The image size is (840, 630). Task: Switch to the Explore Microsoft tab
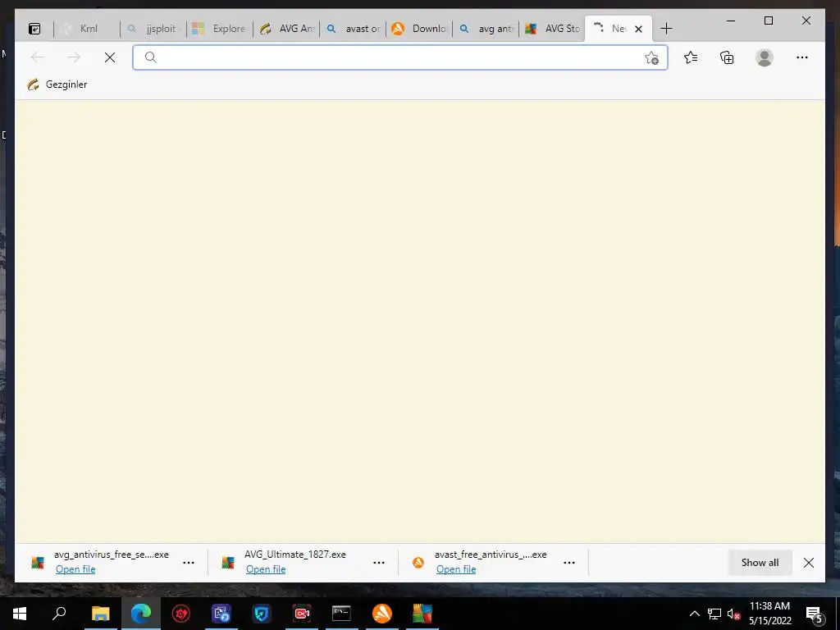point(220,29)
